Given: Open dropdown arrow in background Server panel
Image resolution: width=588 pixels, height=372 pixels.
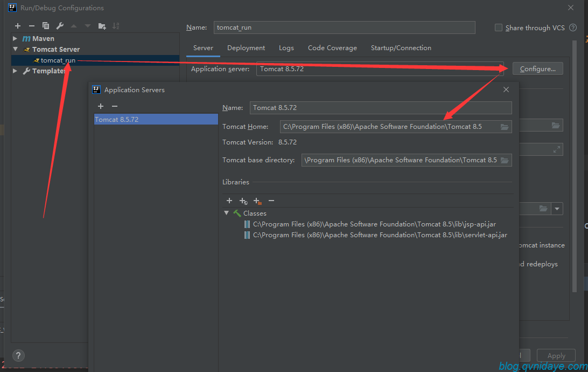Looking at the screenshot, I should click(x=557, y=209).
